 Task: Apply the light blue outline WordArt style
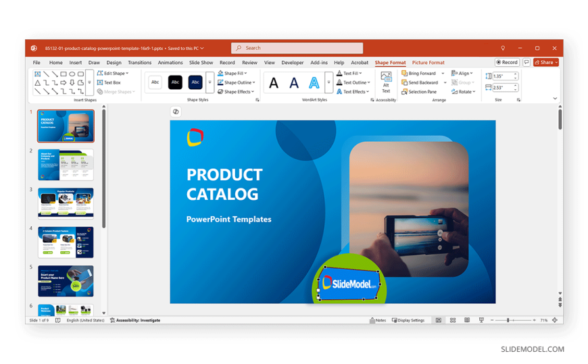[314, 82]
